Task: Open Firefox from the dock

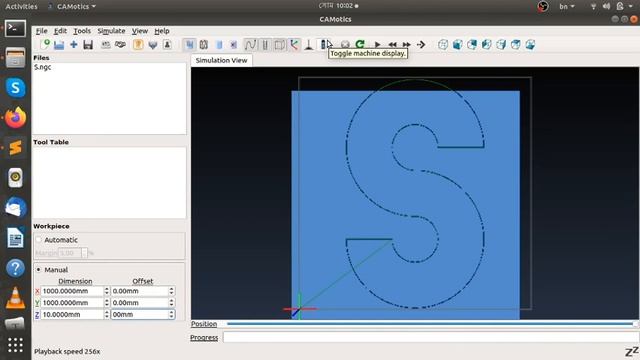Action: point(16,118)
